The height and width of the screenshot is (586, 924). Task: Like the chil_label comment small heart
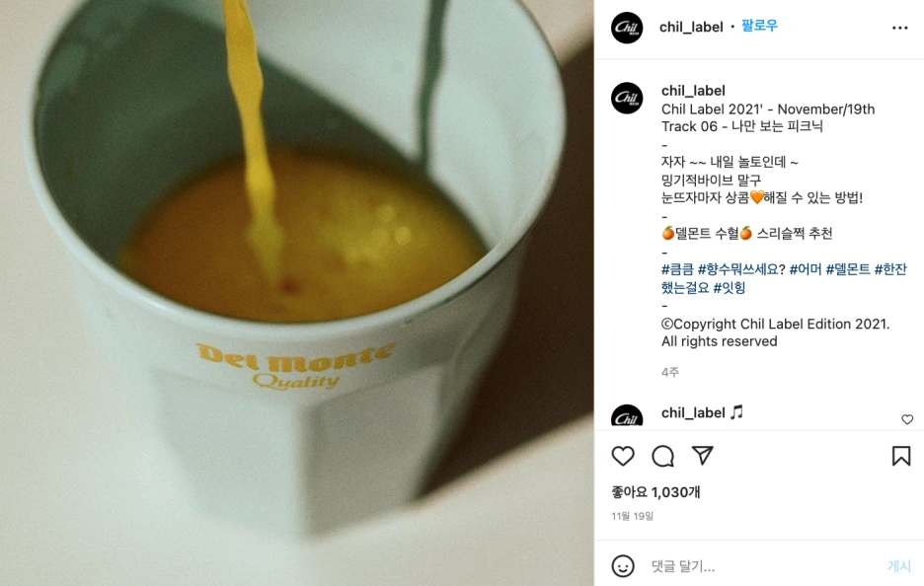point(907,419)
